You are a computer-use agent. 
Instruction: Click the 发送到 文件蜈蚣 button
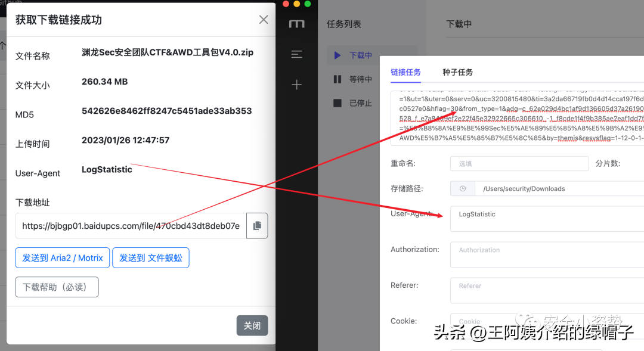(x=151, y=258)
